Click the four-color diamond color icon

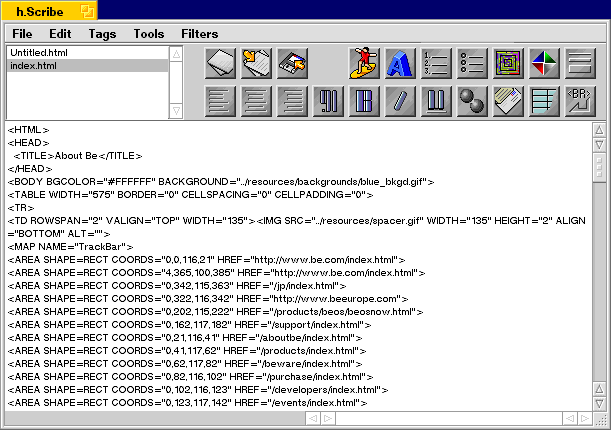pos(544,63)
